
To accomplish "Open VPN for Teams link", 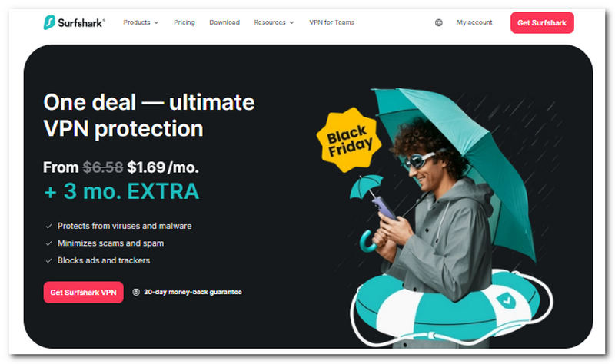I will (x=332, y=22).
